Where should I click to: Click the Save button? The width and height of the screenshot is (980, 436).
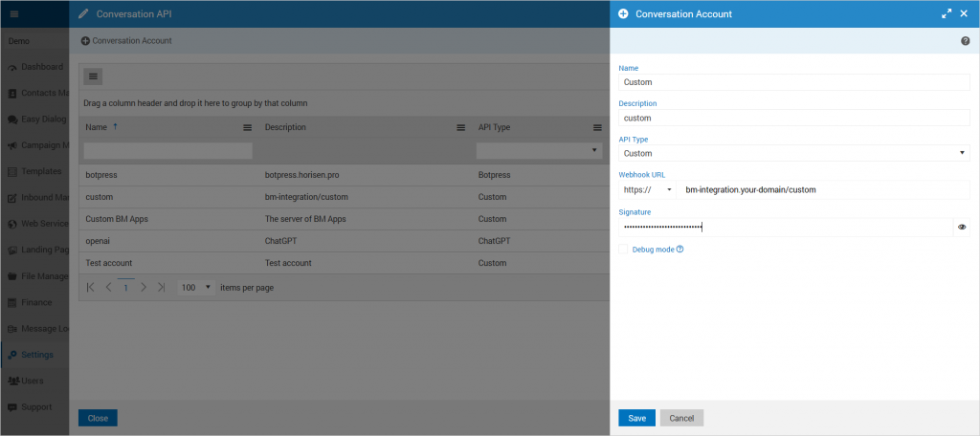pyautogui.click(x=636, y=418)
